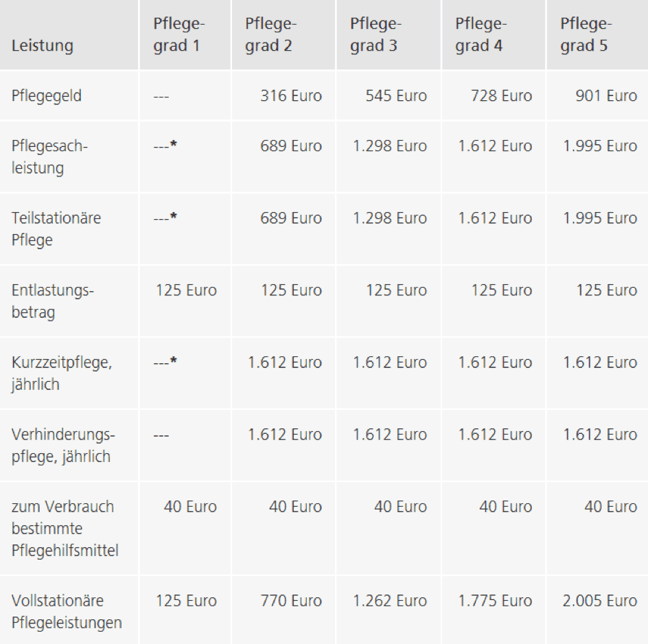Click the 2.005 Euro cell
Viewport: 648px width, 644px height.
coord(600,601)
